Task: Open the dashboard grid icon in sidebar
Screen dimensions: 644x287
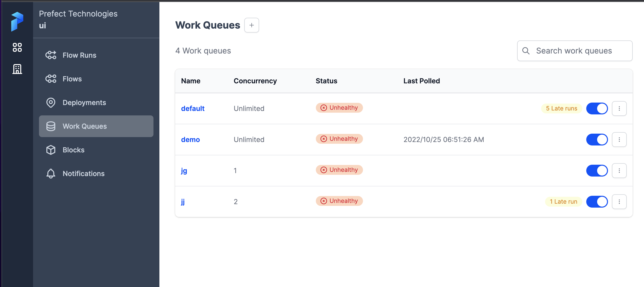Action: click(x=17, y=47)
